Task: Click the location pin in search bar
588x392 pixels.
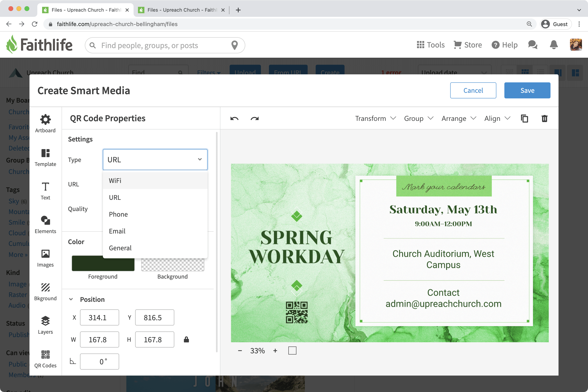Action: [234, 45]
